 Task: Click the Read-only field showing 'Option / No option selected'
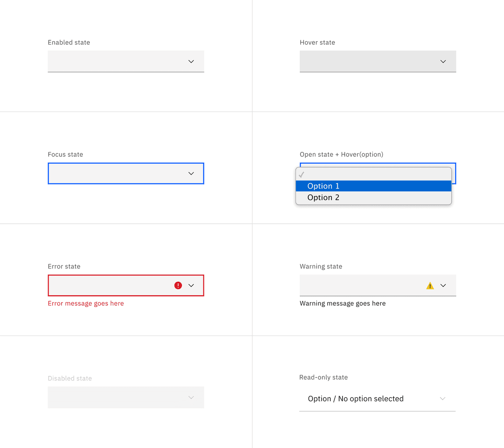pos(355,399)
